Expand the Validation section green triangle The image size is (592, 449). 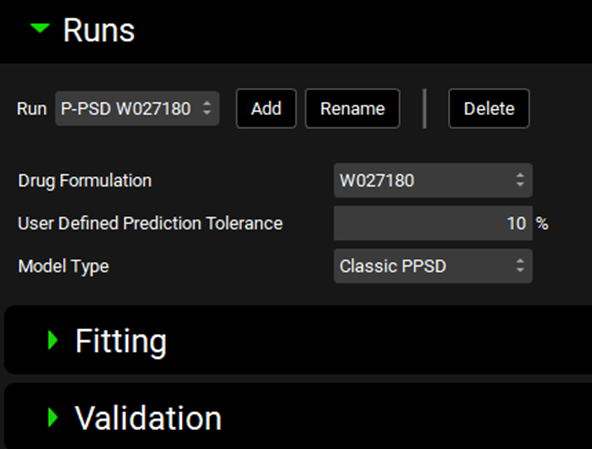[x=53, y=417]
